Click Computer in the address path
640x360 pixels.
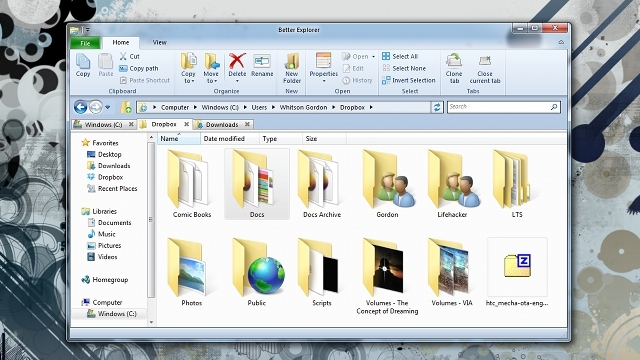pyautogui.click(x=175, y=107)
